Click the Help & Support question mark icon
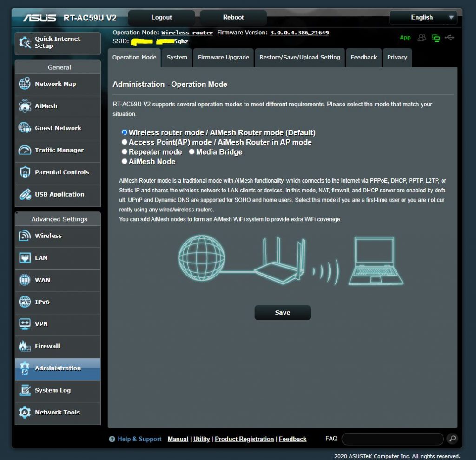The image size is (476, 460). click(112, 439)
